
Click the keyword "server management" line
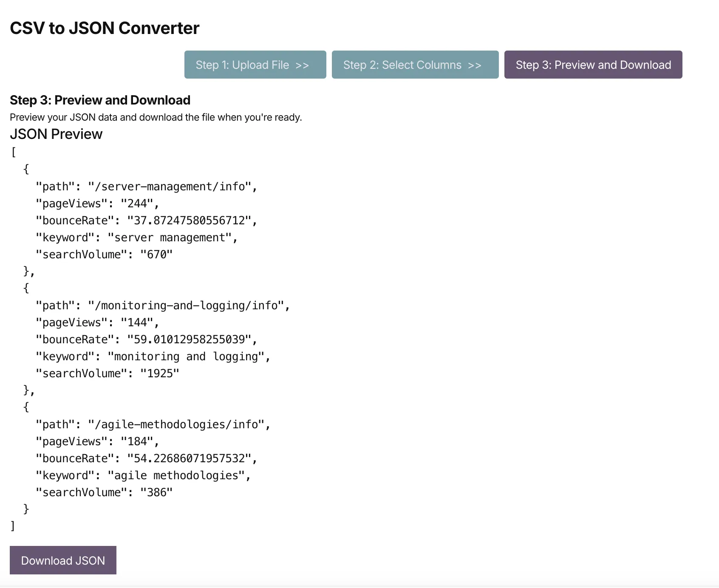137,237
